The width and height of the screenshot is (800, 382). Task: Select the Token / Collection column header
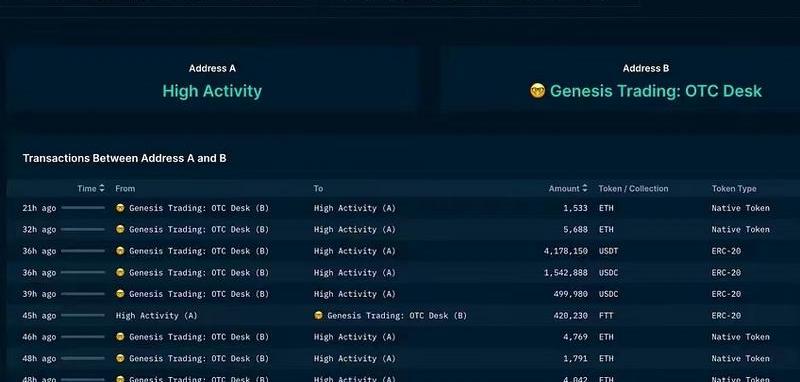633,188
